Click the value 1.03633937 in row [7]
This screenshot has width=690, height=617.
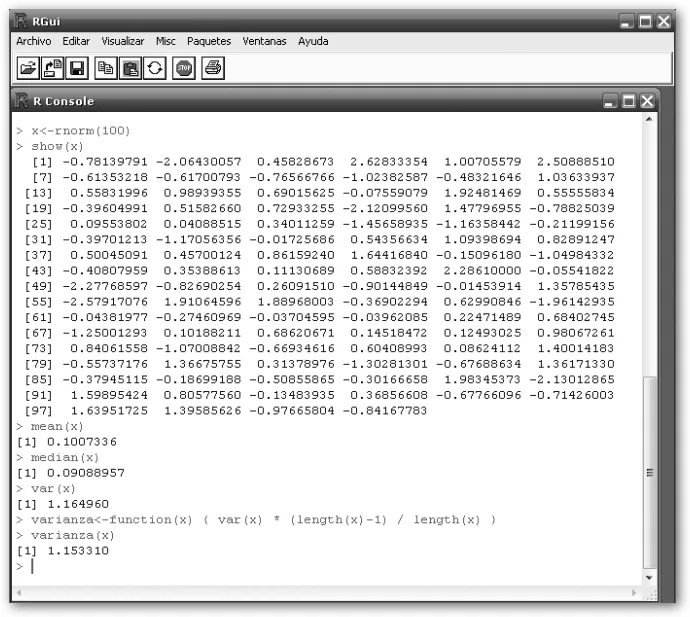[576, 177]
